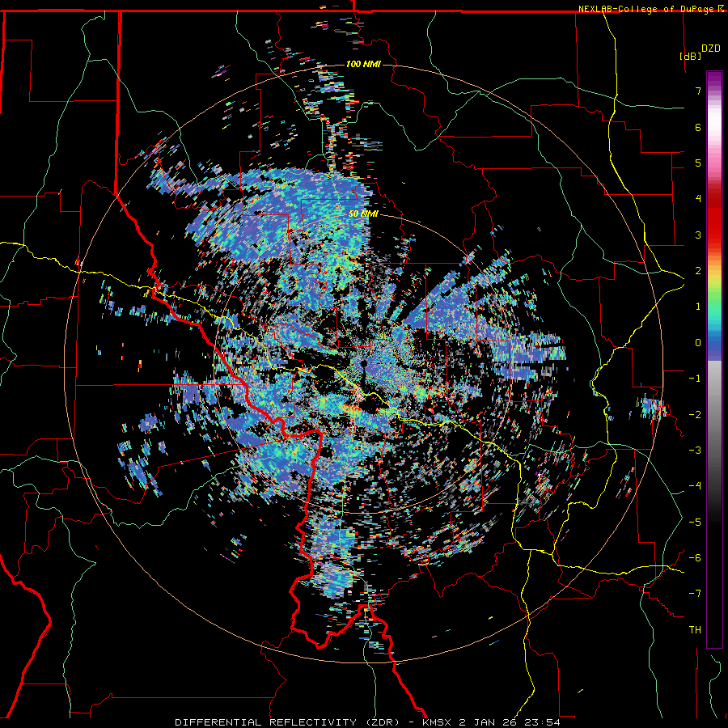This screenshot has height=728, width=728.
Task: Click the KMSX 2 JAN 26 23:54 timestamp
Action: tap(491, 722)
